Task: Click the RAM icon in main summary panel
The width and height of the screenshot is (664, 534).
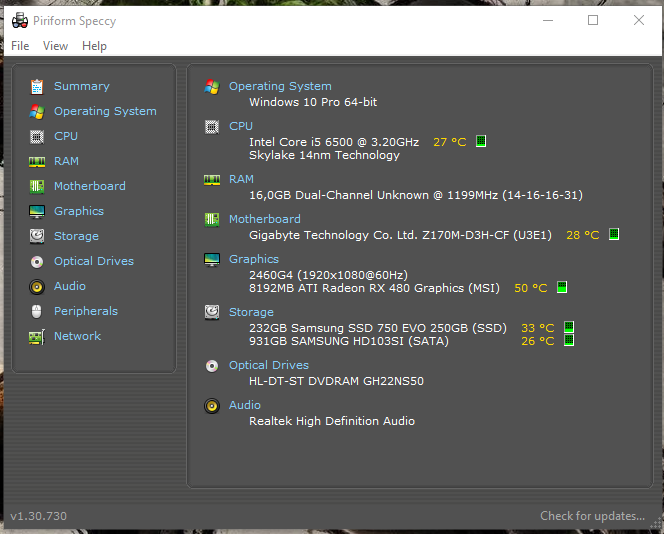Action: (212, 180)
